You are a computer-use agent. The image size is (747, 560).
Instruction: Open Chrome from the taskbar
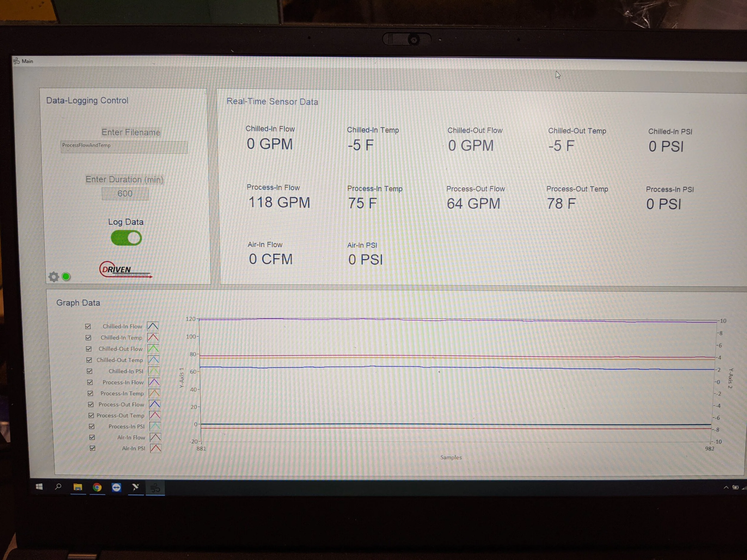coord(97,487)
